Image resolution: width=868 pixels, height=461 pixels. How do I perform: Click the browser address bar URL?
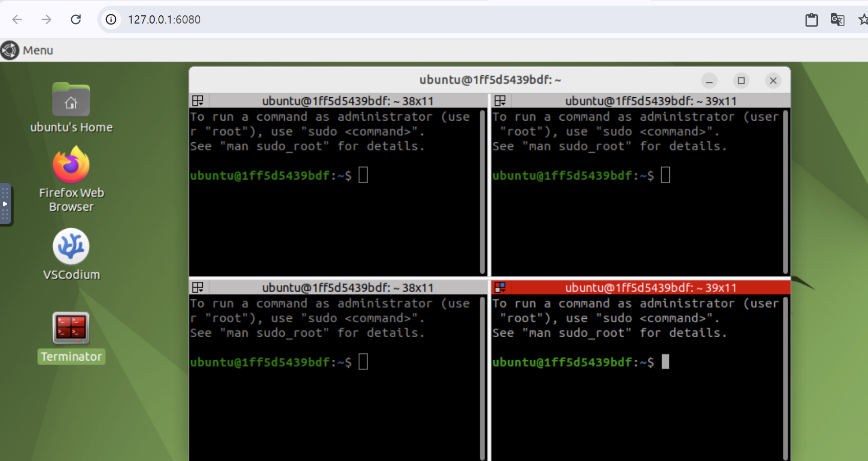(164, 19)
